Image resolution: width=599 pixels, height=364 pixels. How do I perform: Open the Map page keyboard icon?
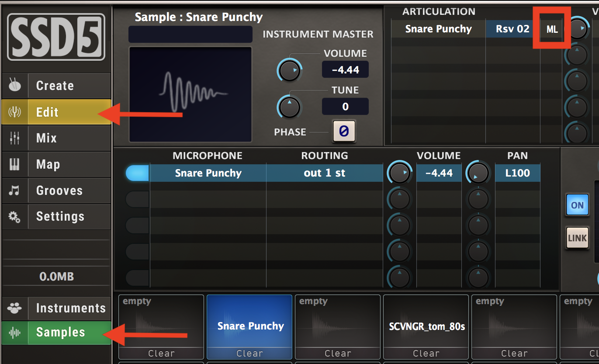coord(15,164)
